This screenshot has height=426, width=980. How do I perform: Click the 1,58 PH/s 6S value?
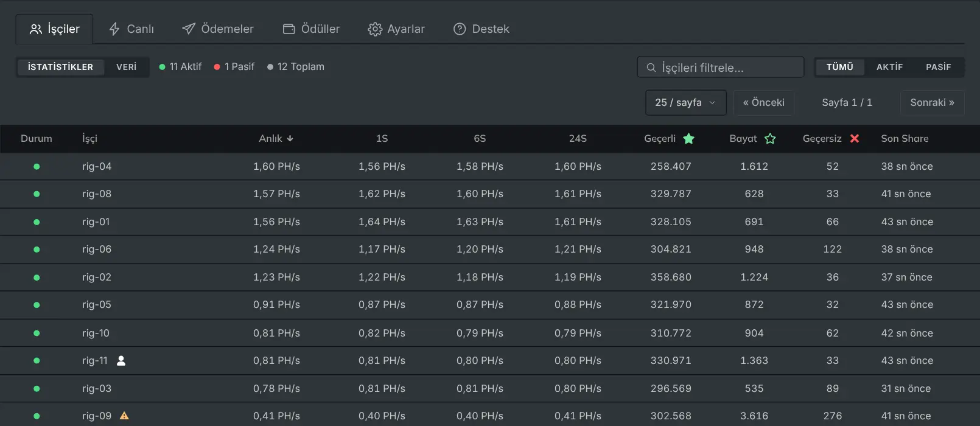pyautogui.click(x=480, y=167)
